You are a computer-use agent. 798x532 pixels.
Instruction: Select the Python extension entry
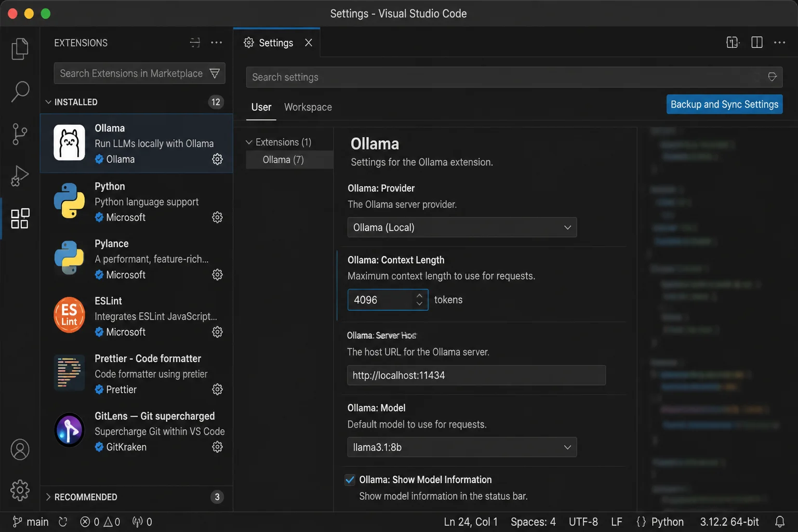136,202
